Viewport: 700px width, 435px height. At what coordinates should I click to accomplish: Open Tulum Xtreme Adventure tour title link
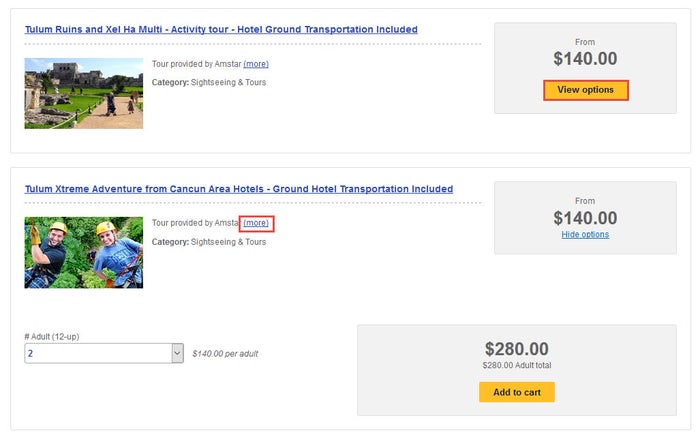point(239,189)
